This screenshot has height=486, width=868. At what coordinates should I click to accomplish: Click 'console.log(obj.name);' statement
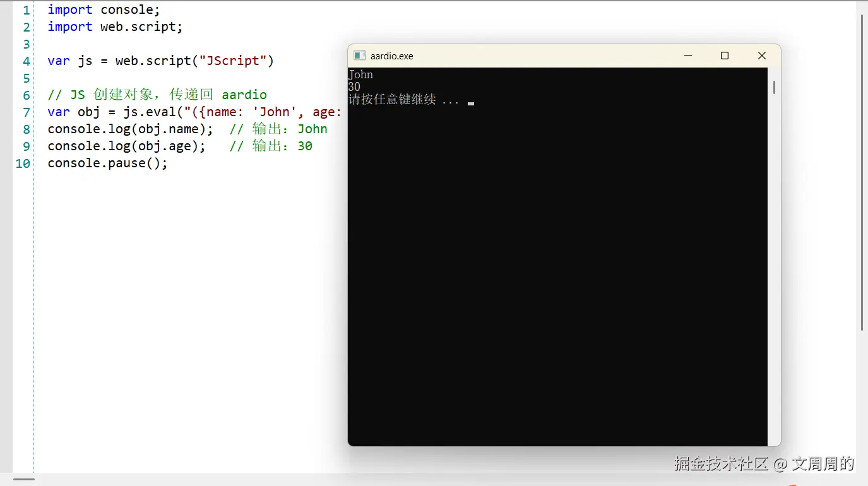[x=131, y=129]
